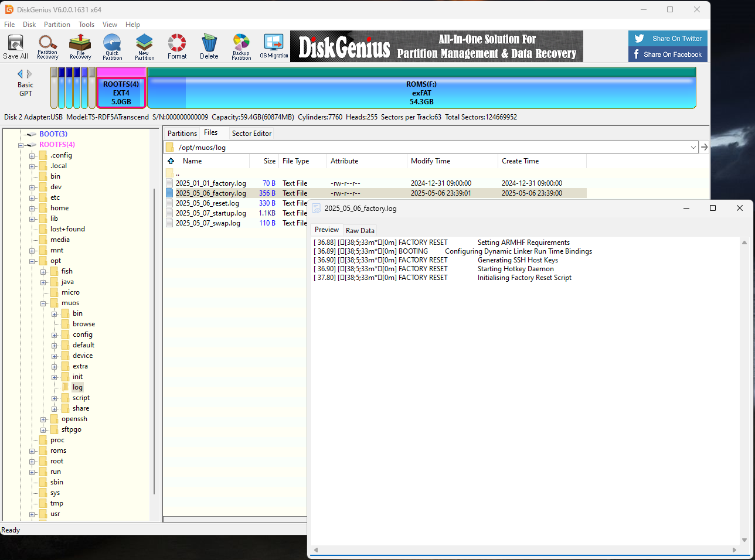Switch to the Sector Editor tab
This screenshot has width=755, height=560.
tap(251, 134)
